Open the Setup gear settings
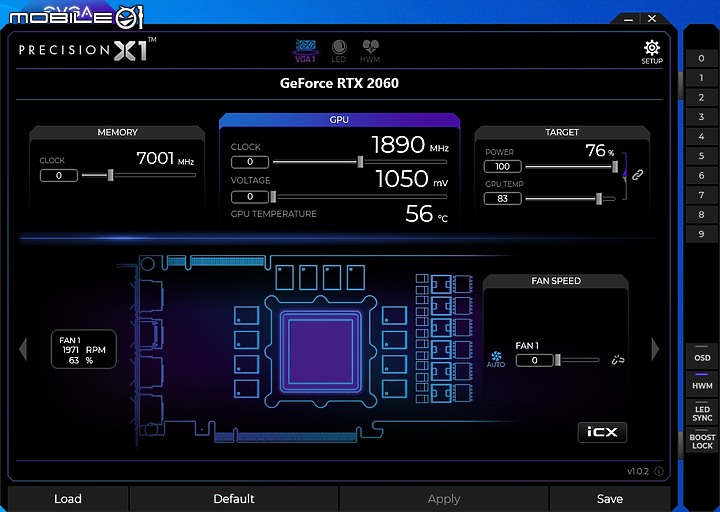This screenshot has width=720, height=512. click(x=652, y=52)
